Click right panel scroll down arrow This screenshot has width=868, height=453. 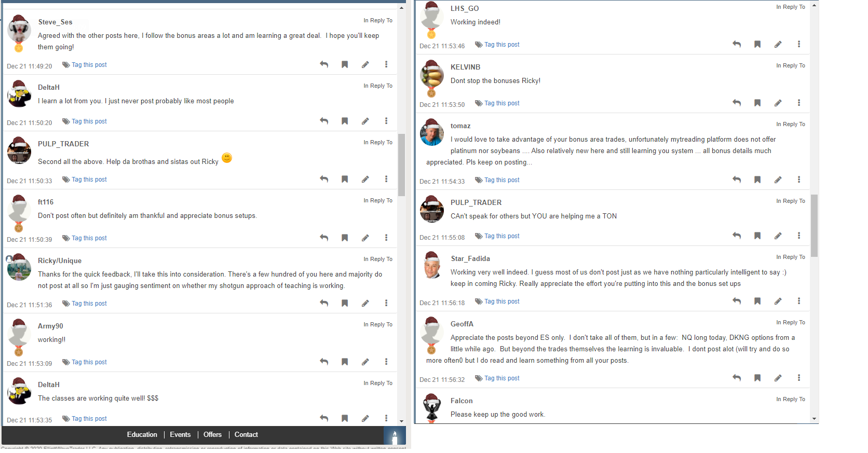coord(814,419)
